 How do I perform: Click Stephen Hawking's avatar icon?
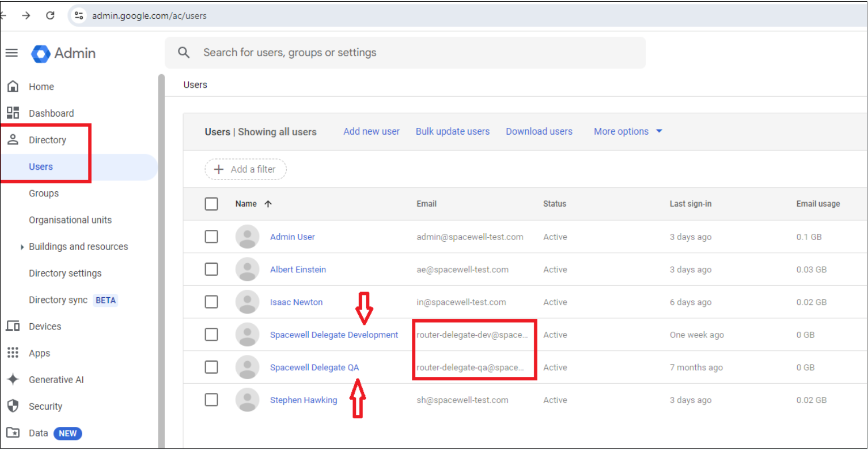(x=248, y=400)
